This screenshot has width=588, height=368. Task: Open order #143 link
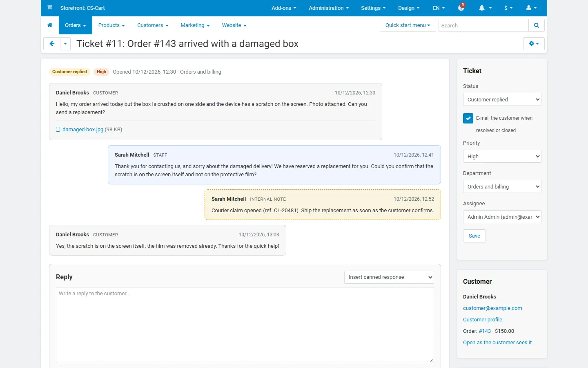485,331
